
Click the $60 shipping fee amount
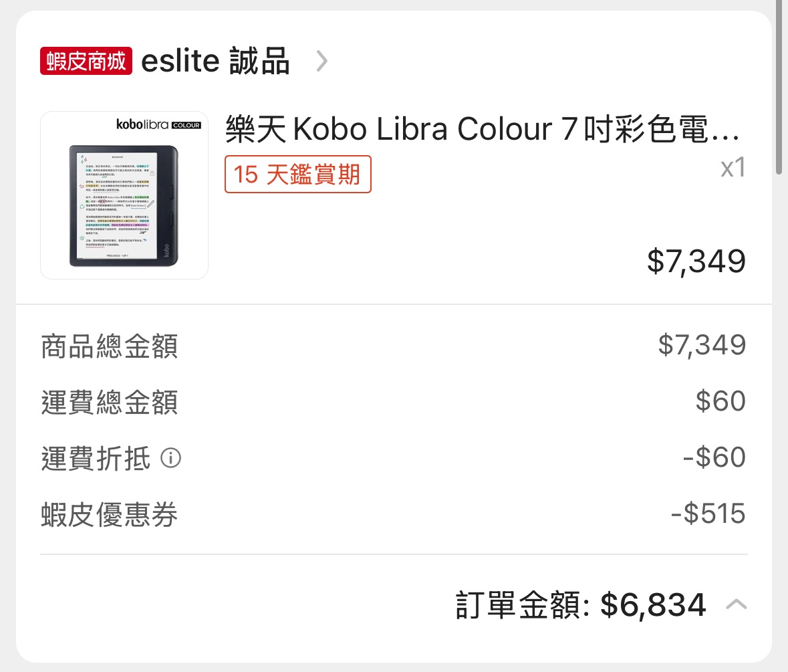coord(720,401)
